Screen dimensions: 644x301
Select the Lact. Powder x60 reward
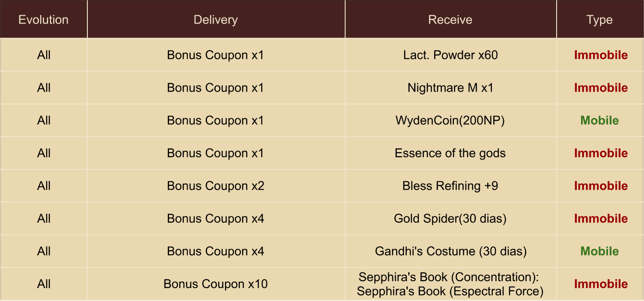click(x=450, y=55)
